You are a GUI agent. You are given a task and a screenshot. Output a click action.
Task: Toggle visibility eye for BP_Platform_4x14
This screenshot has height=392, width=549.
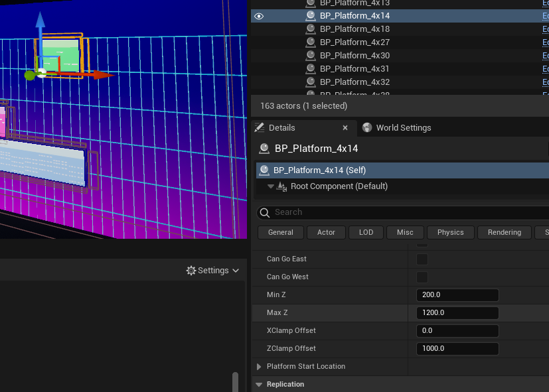pyautogui.click(x=259, y=16)
